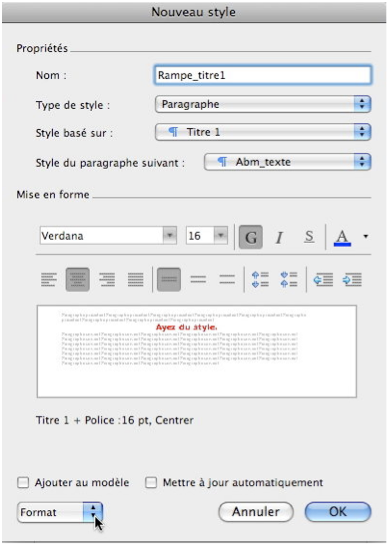The image size is (389, 545).
Task: Align paragraph text to the right
Action: (x=107, y=279)
